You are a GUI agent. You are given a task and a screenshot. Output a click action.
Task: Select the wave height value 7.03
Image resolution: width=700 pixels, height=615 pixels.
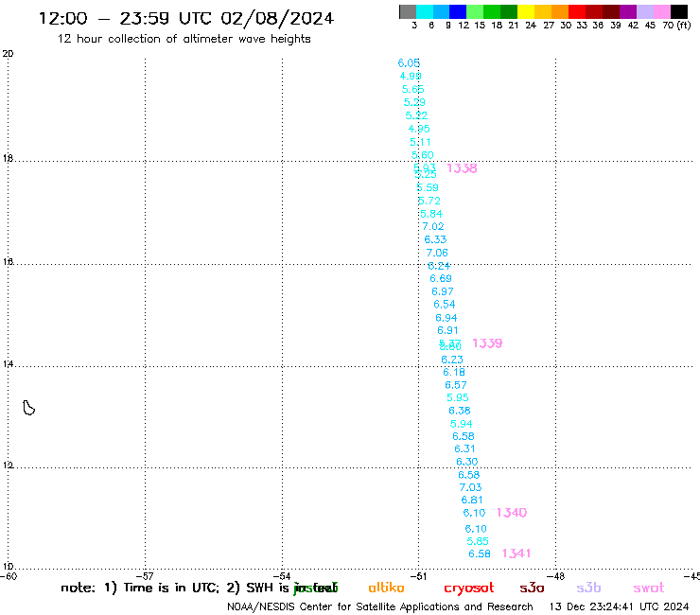click(470, 487)
